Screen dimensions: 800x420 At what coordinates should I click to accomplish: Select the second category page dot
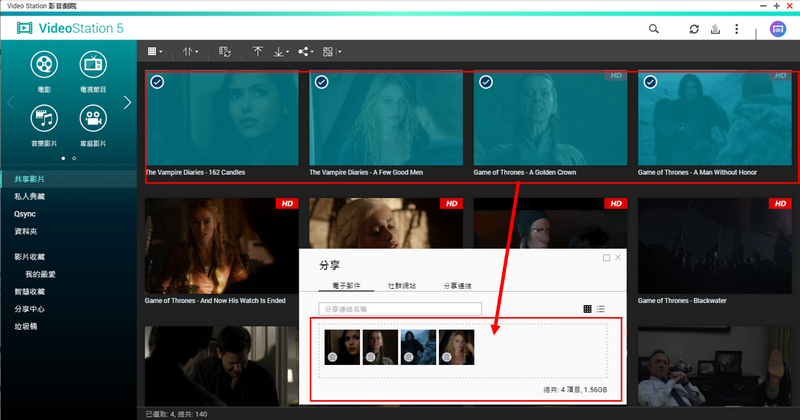pos(74,158)
